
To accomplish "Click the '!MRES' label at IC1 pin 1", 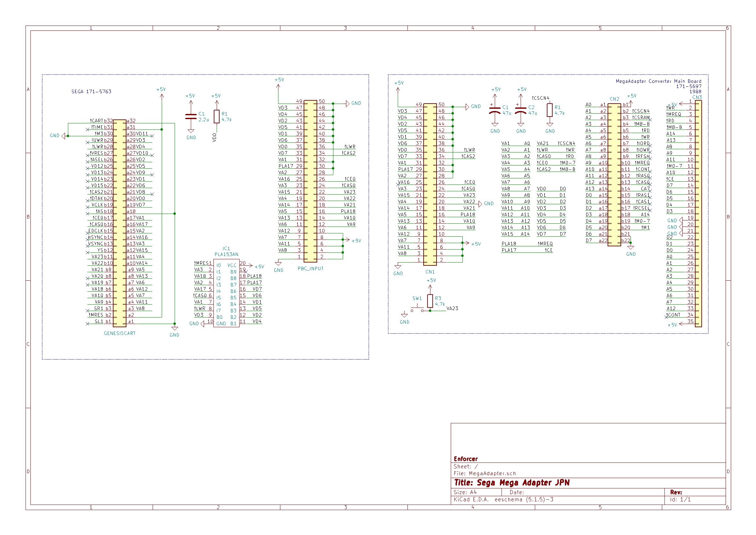I will click(201, 263).
